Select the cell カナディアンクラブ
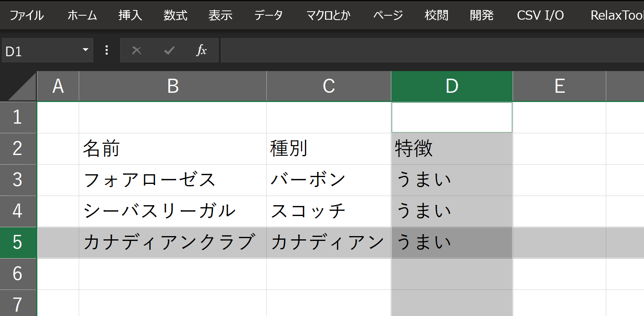This screenshot has height=316, width=644. pos(173,243)
